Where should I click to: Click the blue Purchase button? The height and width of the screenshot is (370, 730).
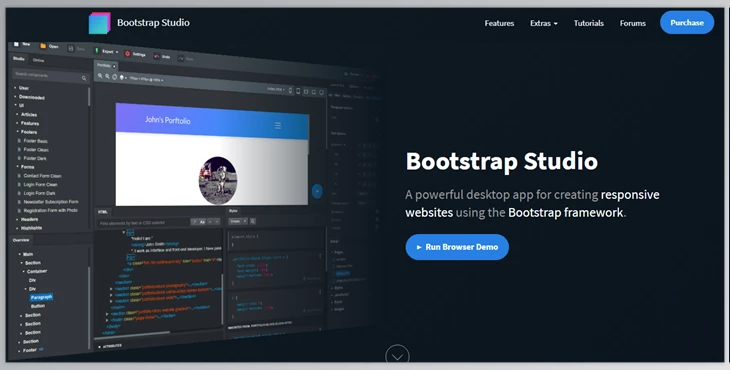pos(687,22)
